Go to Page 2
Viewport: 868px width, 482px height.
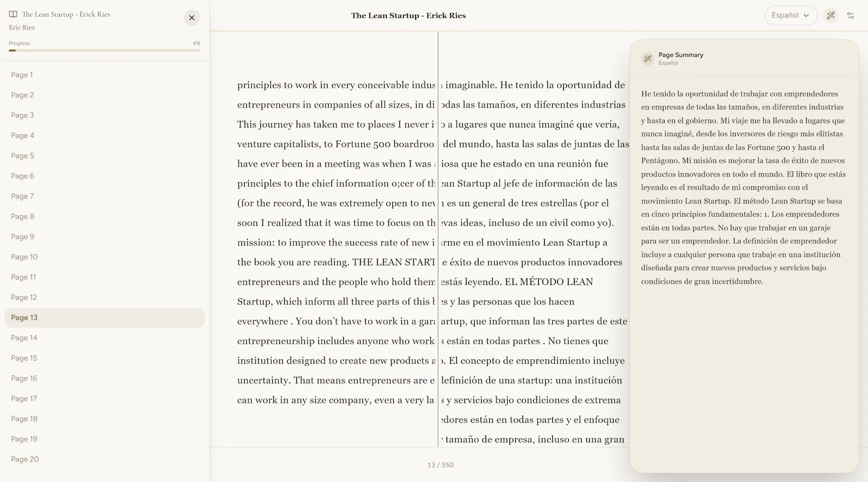105,95
